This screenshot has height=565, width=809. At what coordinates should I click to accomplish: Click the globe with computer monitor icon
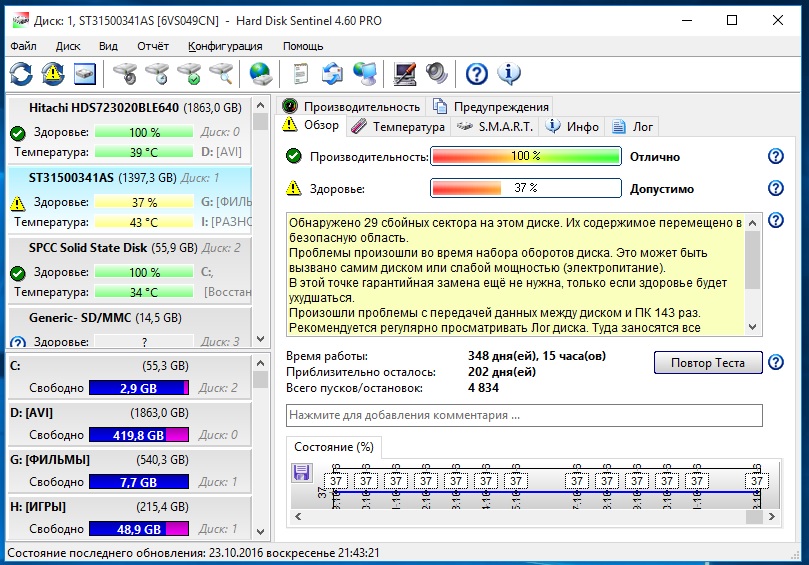tap(365, 74)
